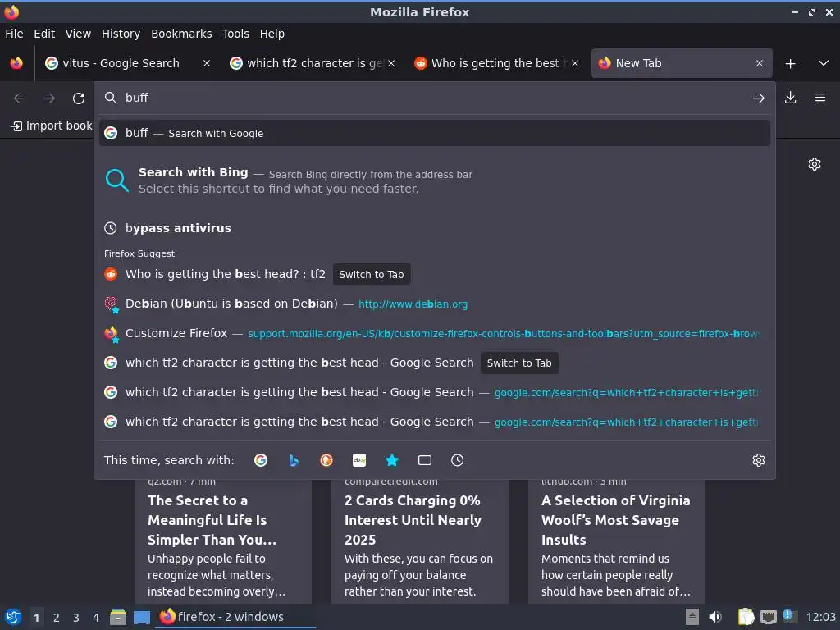The height and width of the screenshot is (630, 840).
Task: Open Debian bookmark suggestion
Action: pyautogui.click(x=435, y=304)
